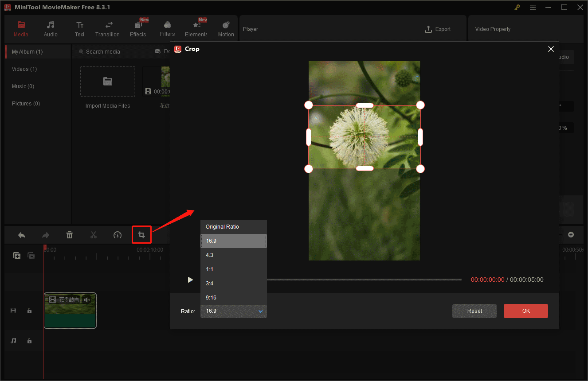Delete the clip with the trash icon

pyautogui.click(x=70, y=235)
